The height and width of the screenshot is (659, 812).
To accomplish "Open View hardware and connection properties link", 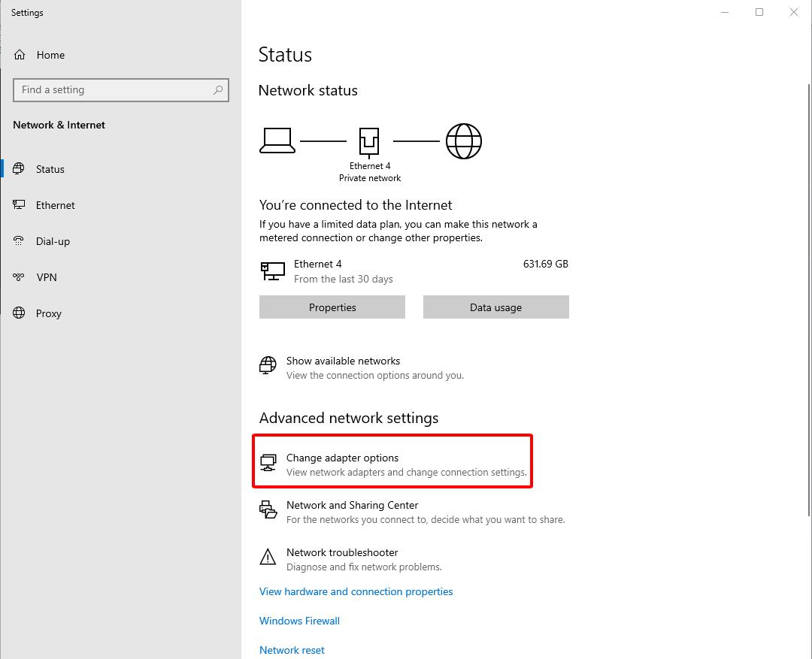I will click(356, 591).
